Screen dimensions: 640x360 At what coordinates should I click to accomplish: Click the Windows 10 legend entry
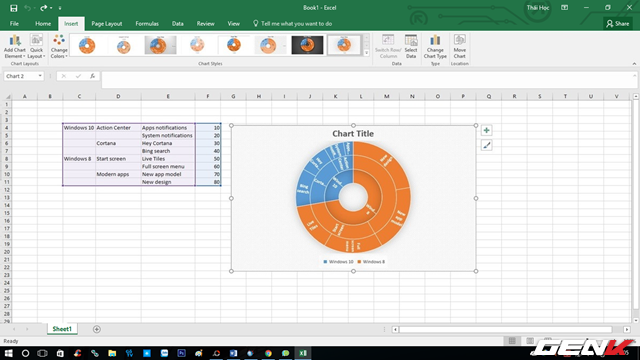[338, 262]
